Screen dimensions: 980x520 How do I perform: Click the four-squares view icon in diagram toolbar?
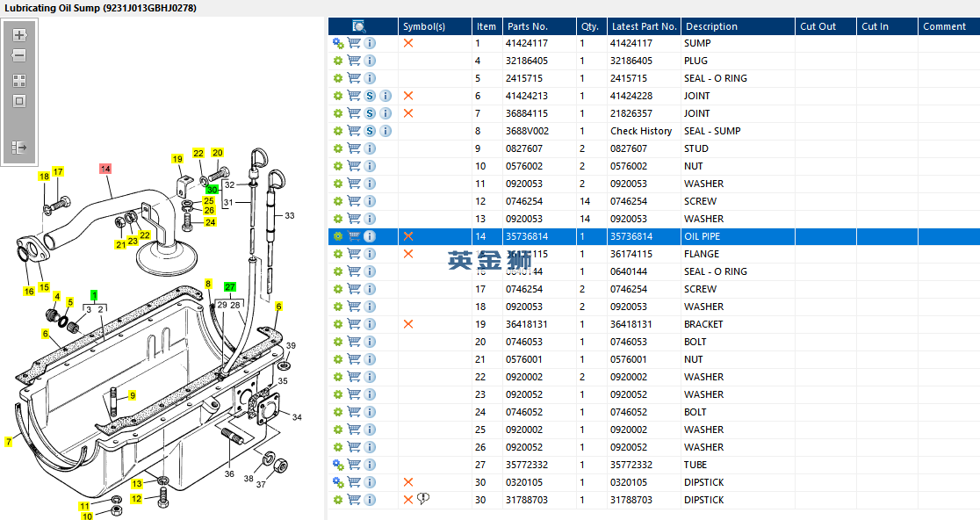19,81
